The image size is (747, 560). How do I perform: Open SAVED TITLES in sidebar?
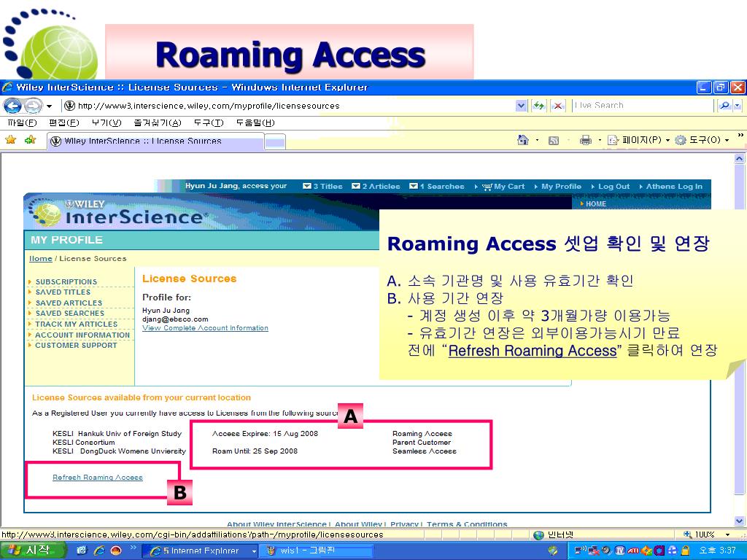[x=63, y=292]
